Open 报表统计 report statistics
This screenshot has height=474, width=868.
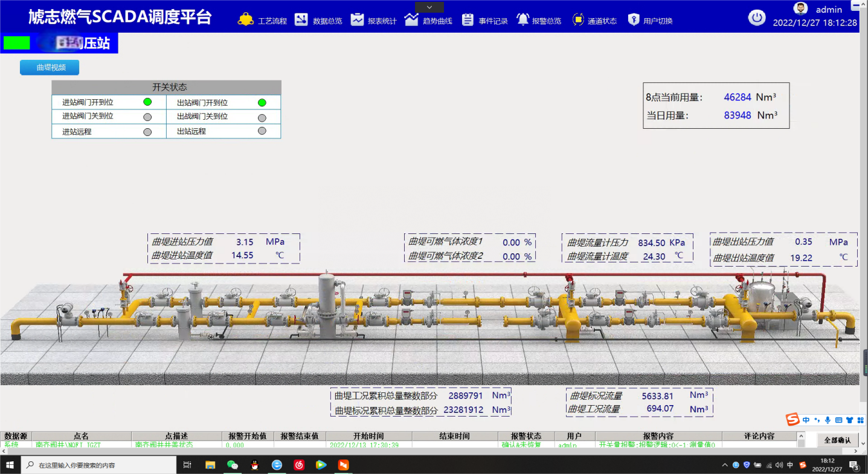coord(373,20)
